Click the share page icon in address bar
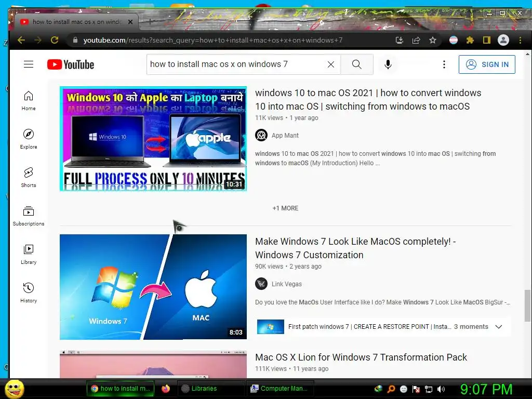 pos(416,41)
